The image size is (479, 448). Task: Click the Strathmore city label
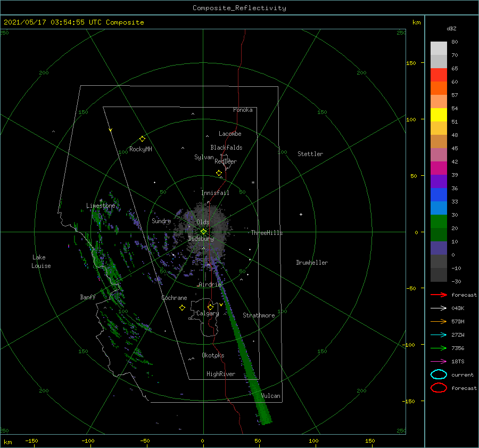[x=259, y=315]
